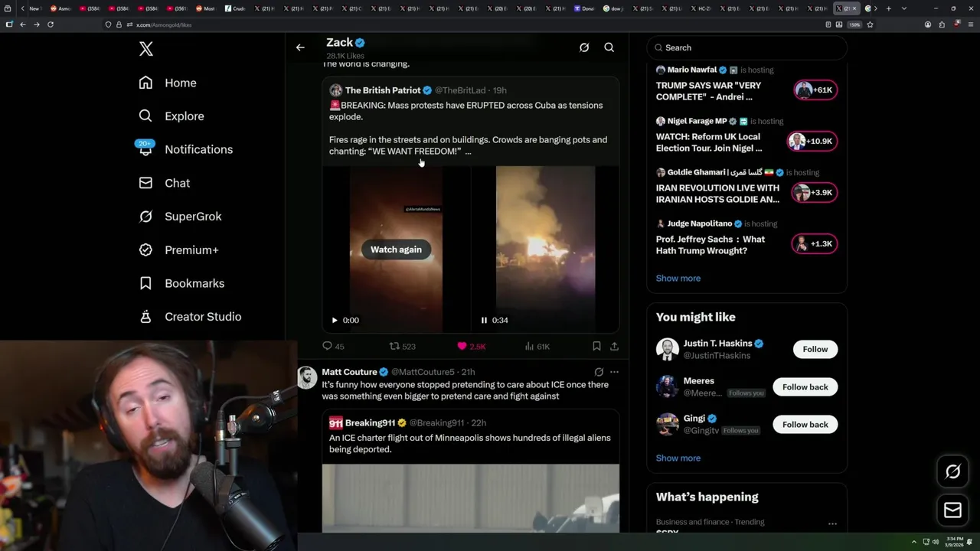Open TRUMP SAYS WAR VERY COMPLETE space

(x=708, y=91)
